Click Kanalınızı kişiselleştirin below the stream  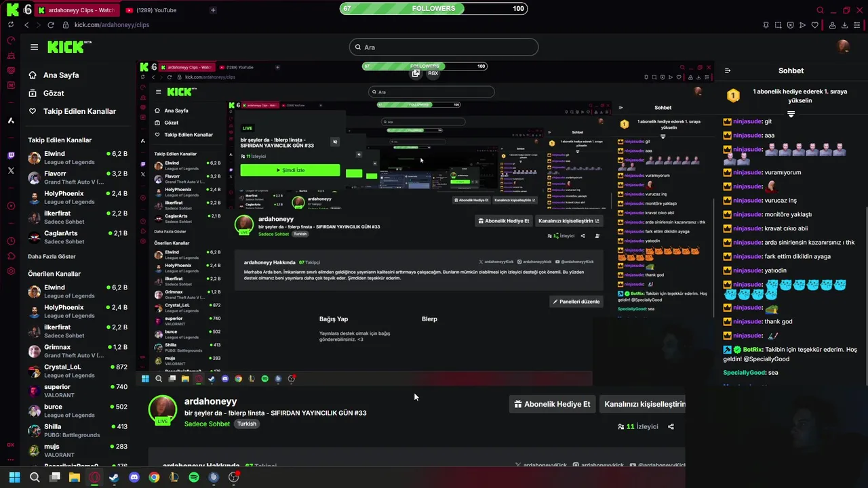(643, 404)
